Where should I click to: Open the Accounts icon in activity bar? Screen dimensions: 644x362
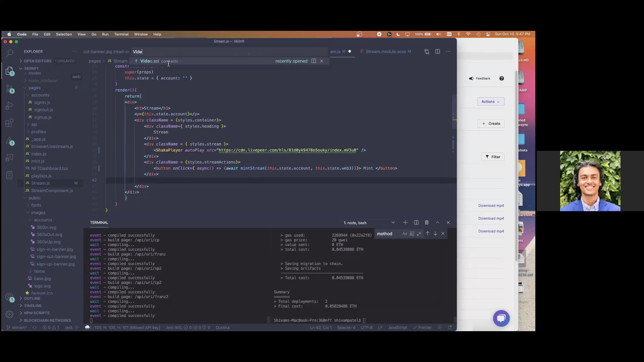[9, 297]
